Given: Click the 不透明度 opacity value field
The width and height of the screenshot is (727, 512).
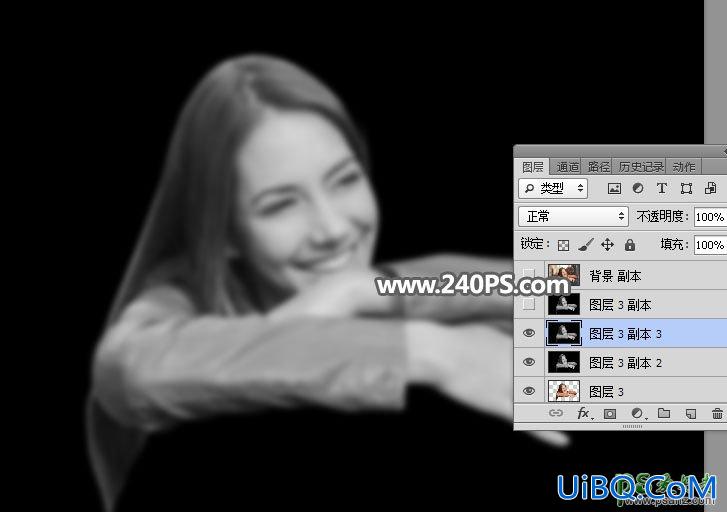Looking at the screenshot, I should tap(710, 217).
